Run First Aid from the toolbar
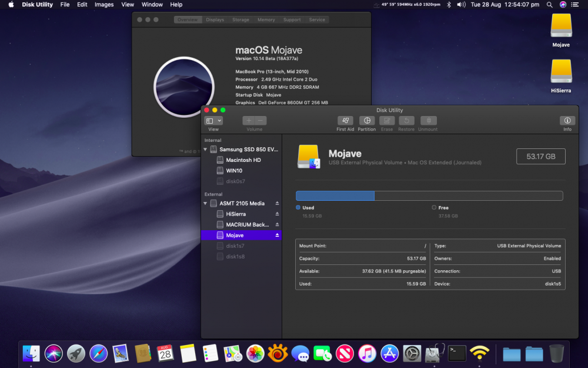The height and width of the screenshot is (368, 588). [345, 121]
